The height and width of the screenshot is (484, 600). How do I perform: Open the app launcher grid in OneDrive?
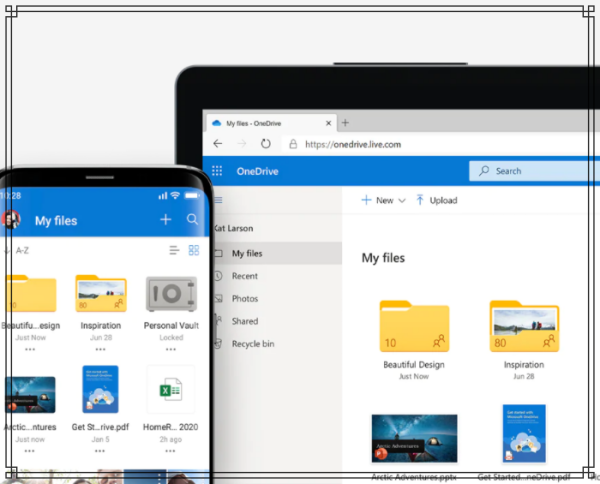(x=217, y=171)
